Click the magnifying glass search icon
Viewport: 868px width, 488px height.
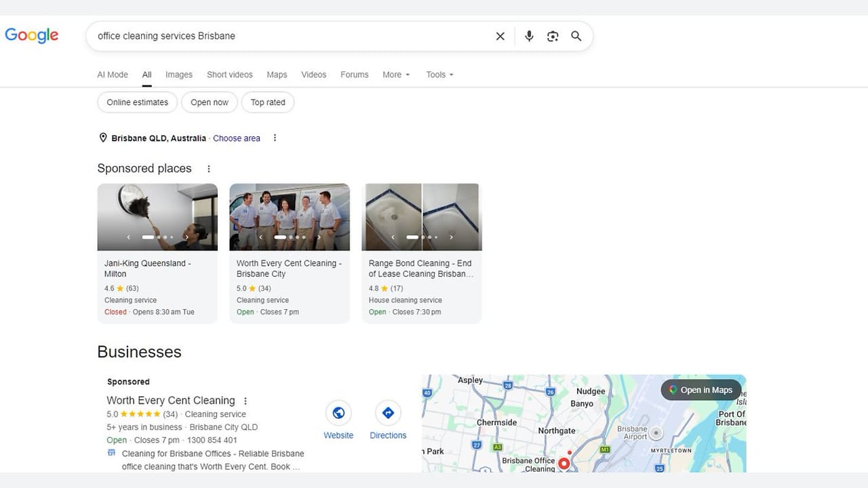576,37
